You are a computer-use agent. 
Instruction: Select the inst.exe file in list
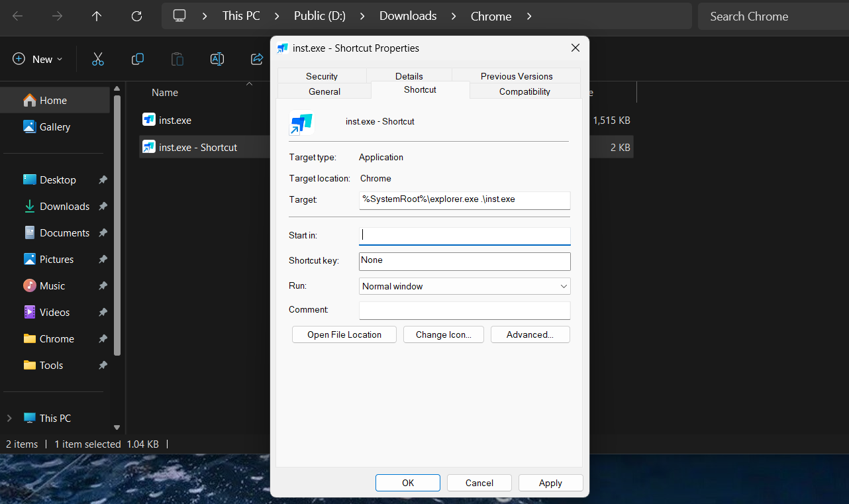(175, 121)
